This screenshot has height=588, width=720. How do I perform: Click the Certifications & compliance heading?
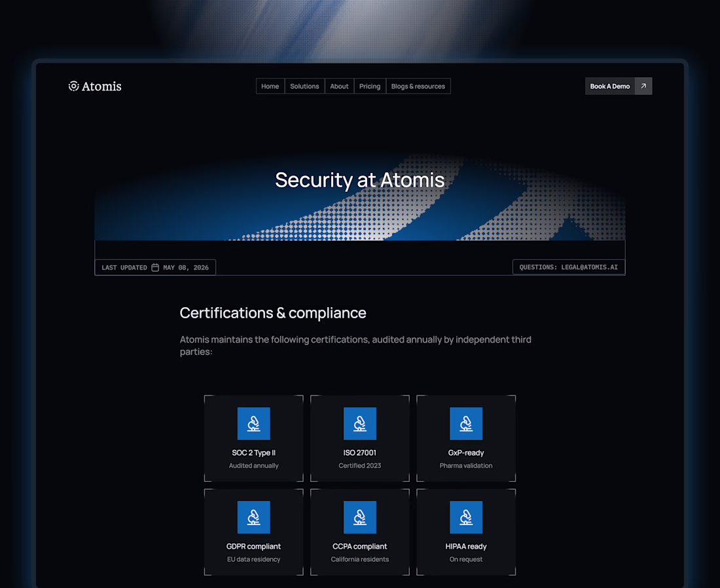point(273,313)
